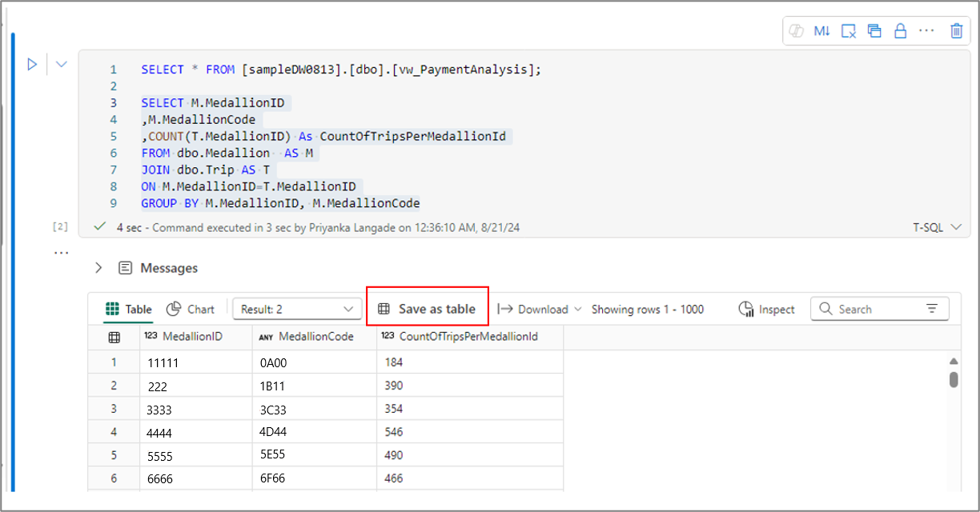The width and height of the screenshot is (980, 512).
Task: Click the cell containing 6666
Action: click(x=195, y=478)
